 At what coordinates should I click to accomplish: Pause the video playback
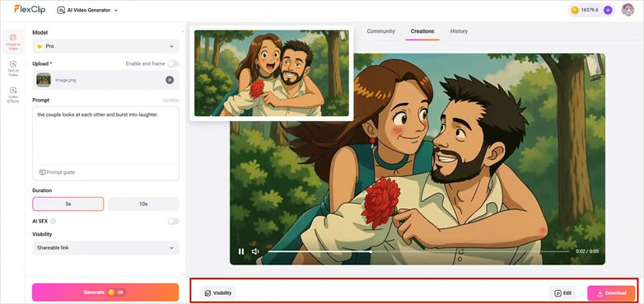pyautogui.click(x=241, y=251)
